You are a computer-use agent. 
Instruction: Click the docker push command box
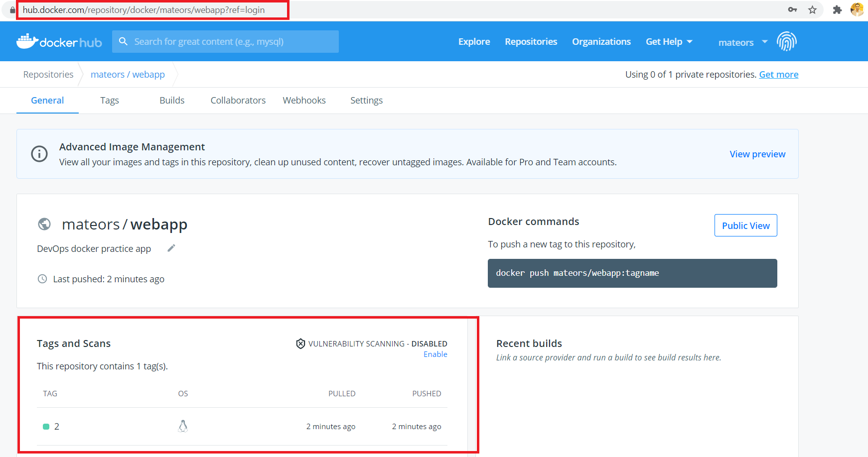(x=632, y=273)
